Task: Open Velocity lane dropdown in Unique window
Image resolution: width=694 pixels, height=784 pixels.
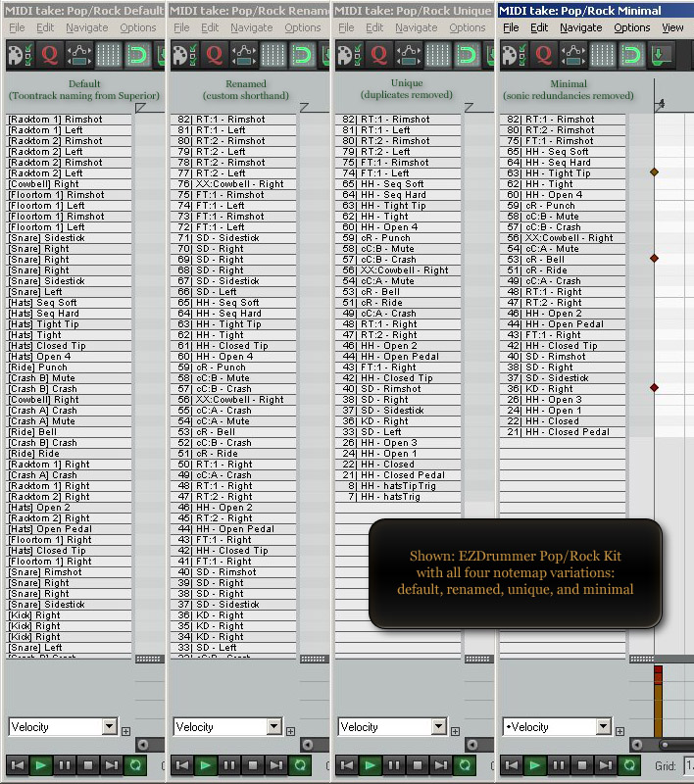Action: (x=438, y=726)
